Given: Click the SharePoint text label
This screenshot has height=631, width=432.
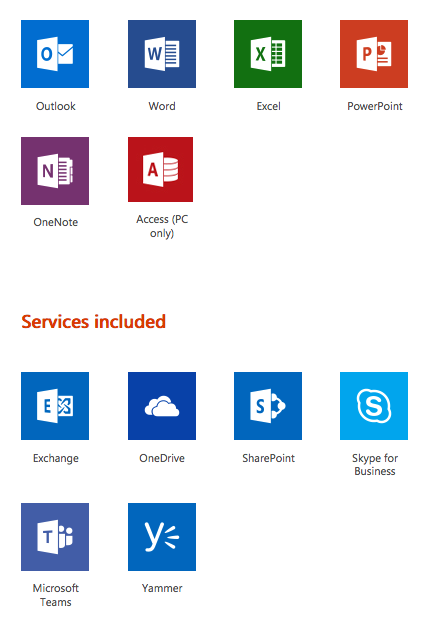Looking at the screenshot, I should coord(268,458).
